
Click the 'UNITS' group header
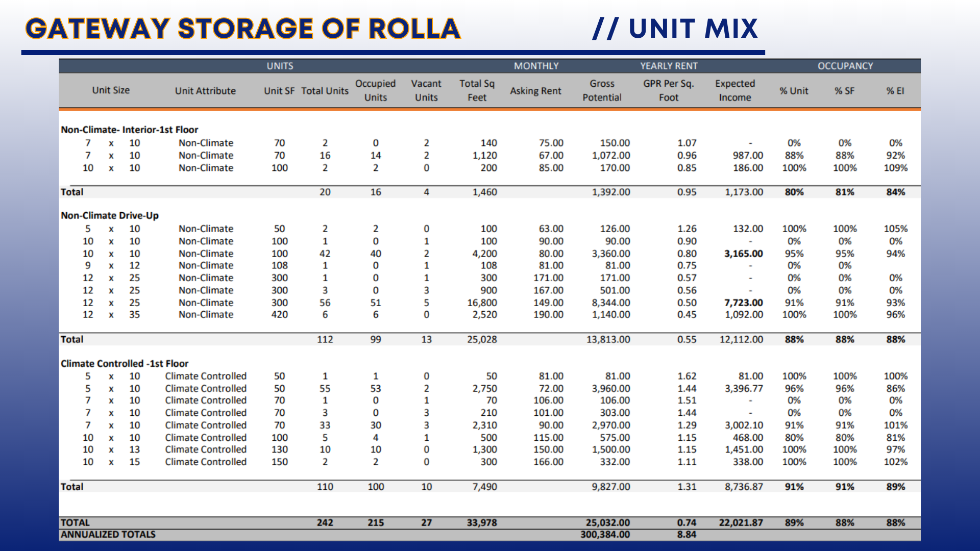280,66
